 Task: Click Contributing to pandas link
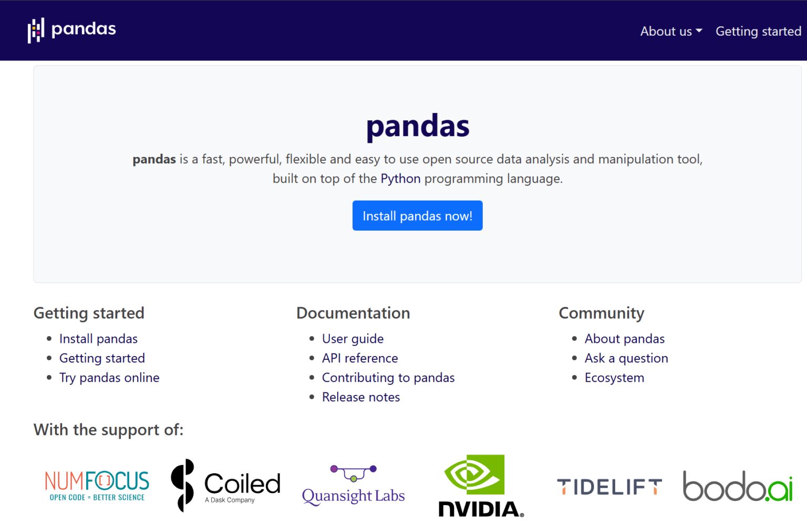coord(388,378)
